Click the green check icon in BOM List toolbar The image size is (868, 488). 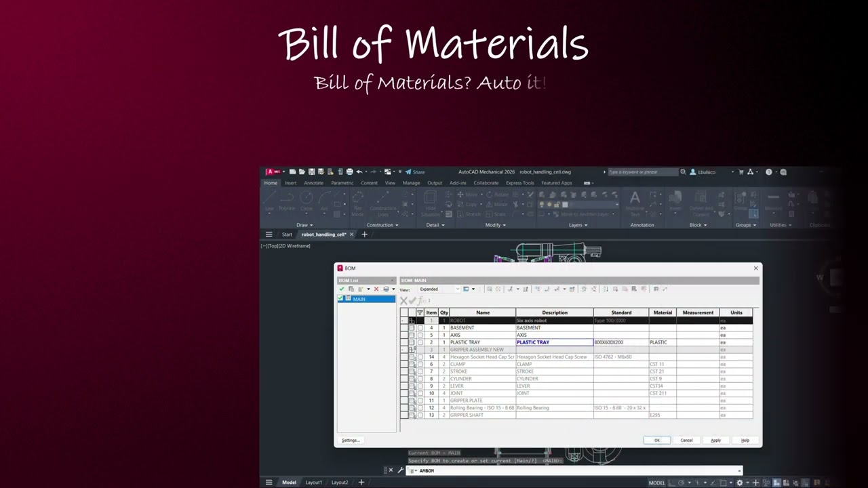(x=342, y=289)
